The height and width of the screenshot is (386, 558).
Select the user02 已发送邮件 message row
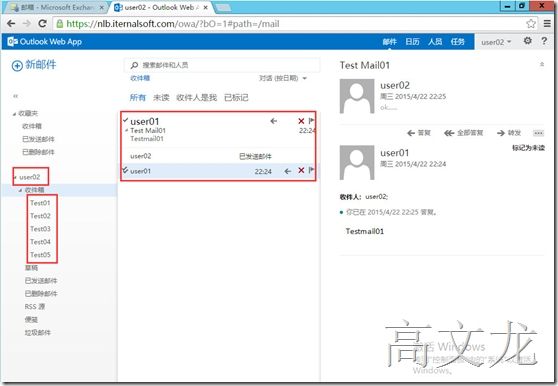[218, 156]
